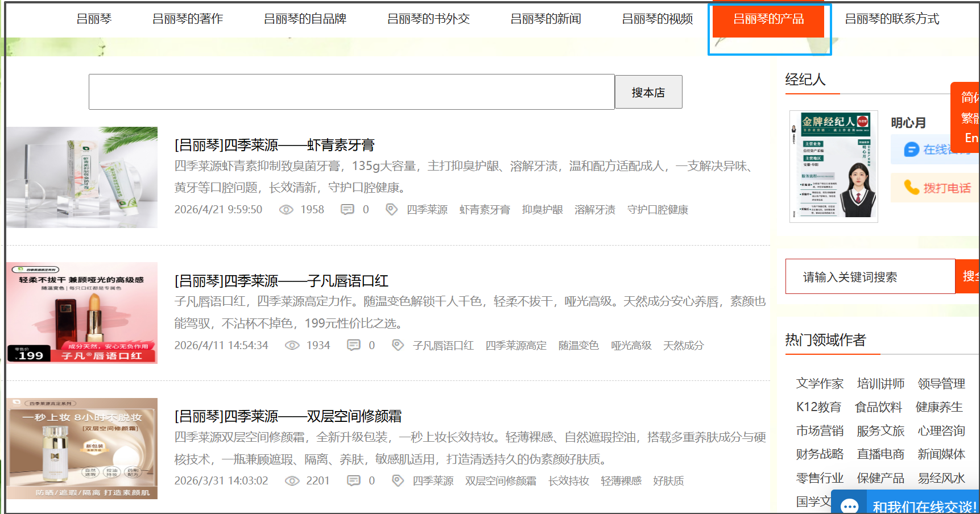Open title link 四季莱源——虾青素牙膏
Image resolution: width=980 pixels, height=514 pixels.
(x=275, y=146)
